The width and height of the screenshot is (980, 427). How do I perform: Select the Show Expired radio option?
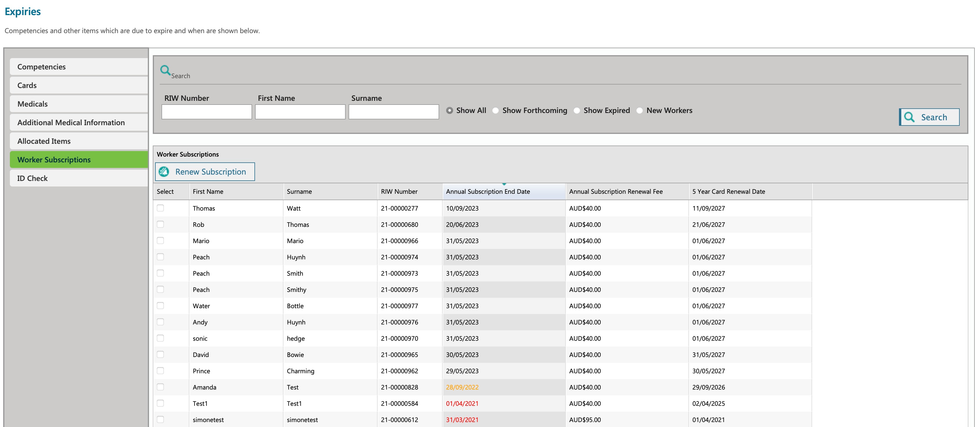click(x=577, y=110)
